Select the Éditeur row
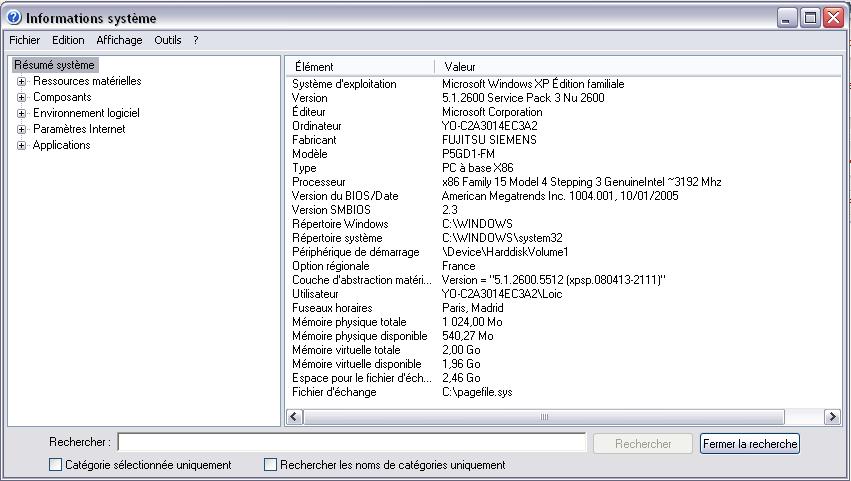The width and height of the screenshot is (851, 481). pos(563,112)
